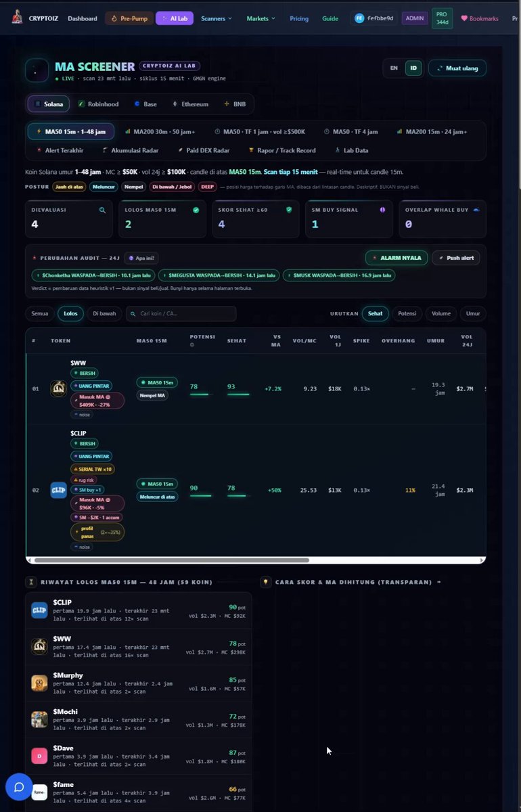Click check icon in Lolos MA50 15M card
Screen dimensions: 521x812
tap(196, 210)
